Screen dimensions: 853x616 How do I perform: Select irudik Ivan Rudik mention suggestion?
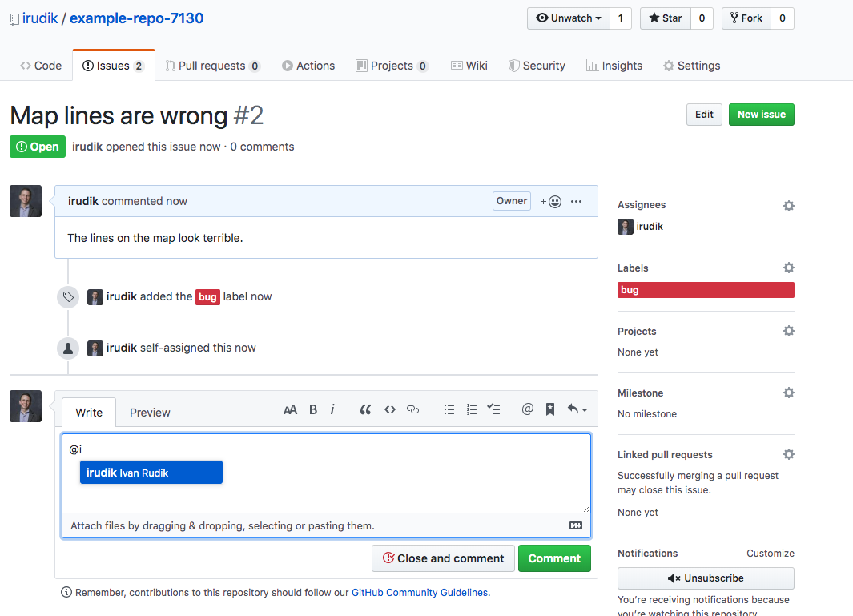click(x=151, y=473)
